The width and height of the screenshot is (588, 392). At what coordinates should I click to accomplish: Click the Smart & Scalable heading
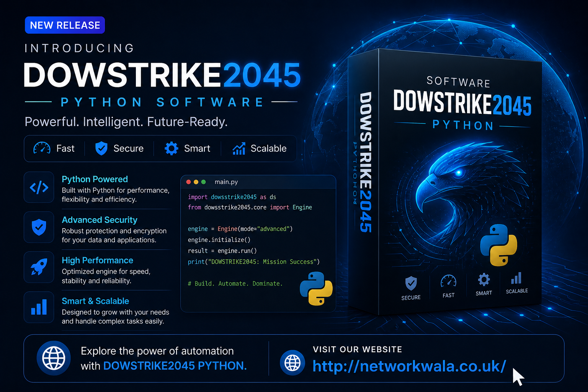[95, 301]
